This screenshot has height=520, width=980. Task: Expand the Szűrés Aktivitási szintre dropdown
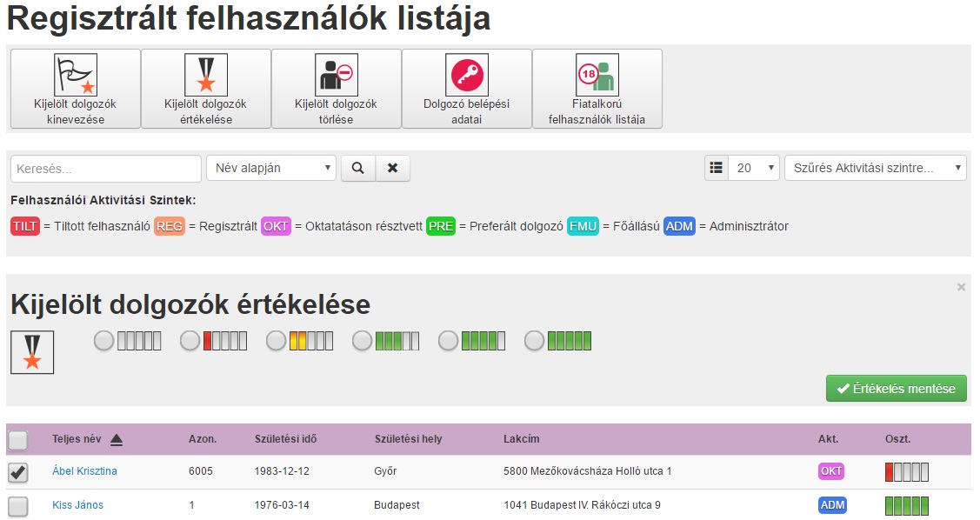pyautogui.click(x=875, y=168)
